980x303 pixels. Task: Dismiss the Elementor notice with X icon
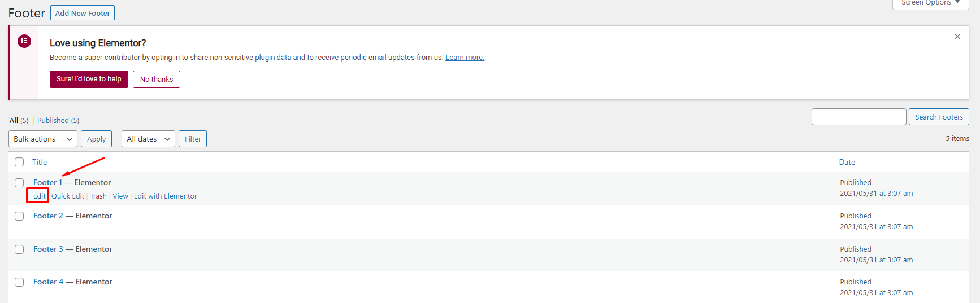click(957, 37)
